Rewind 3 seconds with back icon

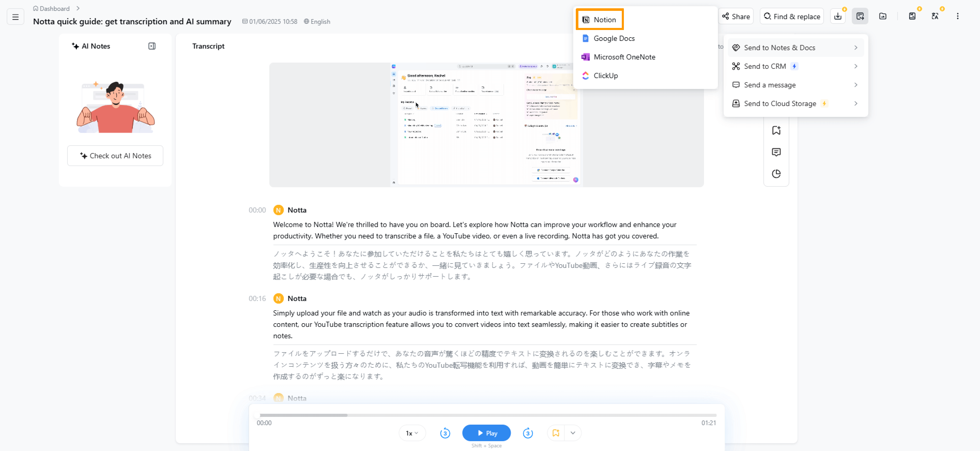[445, 433]
